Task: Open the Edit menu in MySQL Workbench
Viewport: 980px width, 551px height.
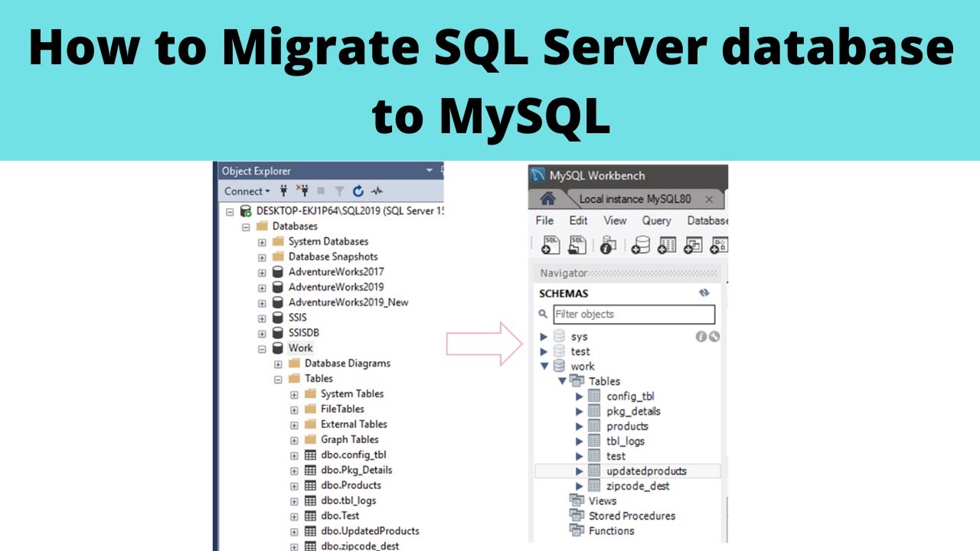Action: point(579,220)
